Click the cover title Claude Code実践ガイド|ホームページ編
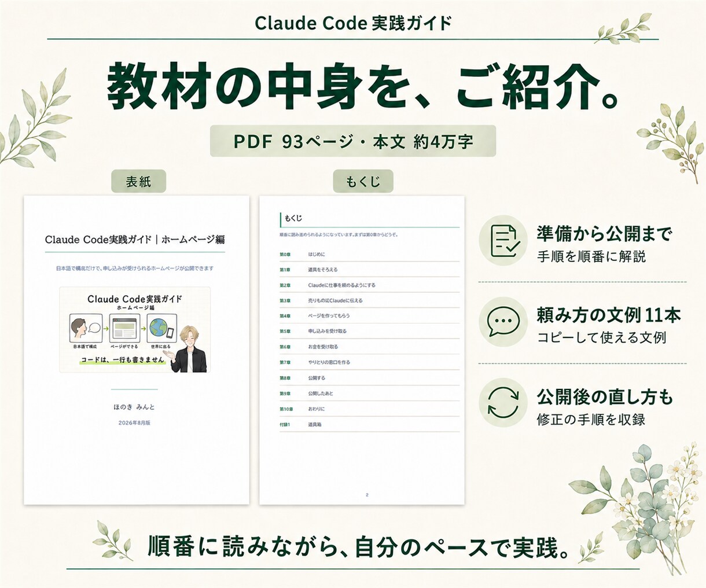This screenshot has width=706, height=588. [x=135, y=240]
